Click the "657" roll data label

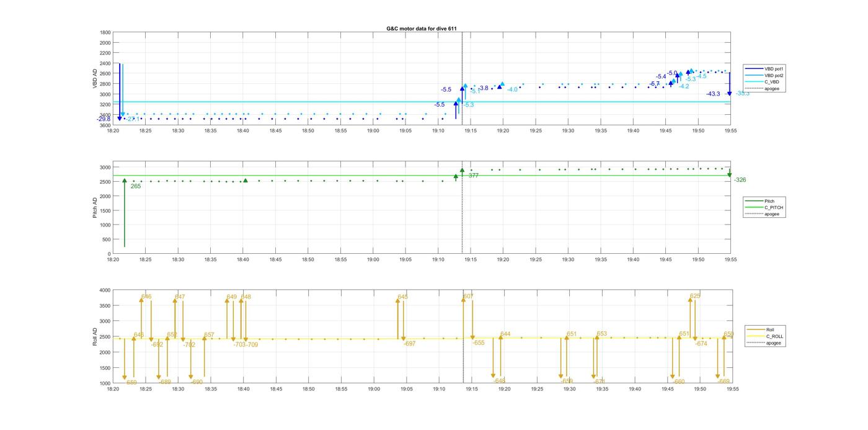[209, 335]
